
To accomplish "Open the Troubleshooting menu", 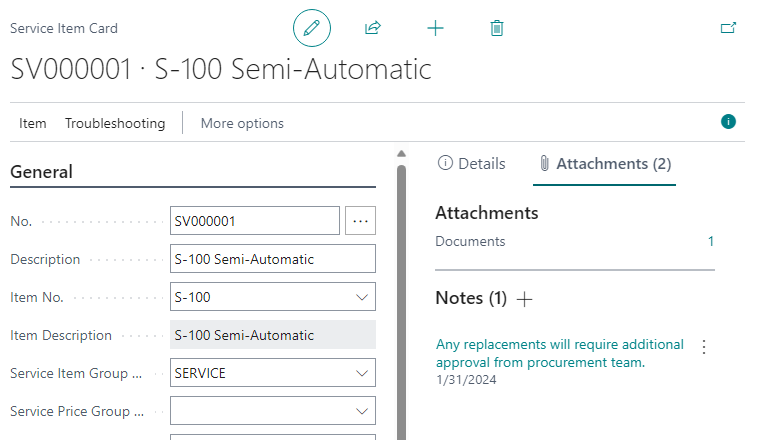I will 115,123.
